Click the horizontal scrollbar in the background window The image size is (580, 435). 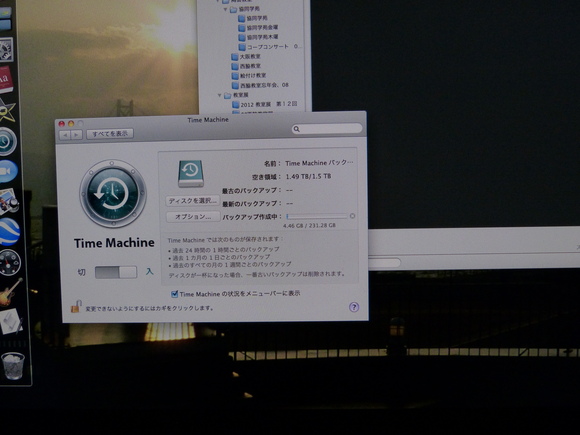[x=385, y=263]
